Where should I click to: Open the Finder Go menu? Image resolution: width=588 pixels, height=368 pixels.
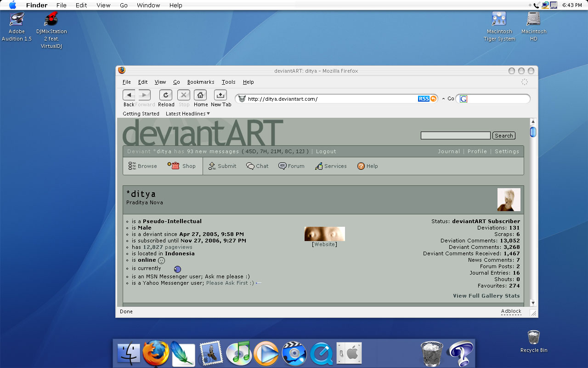(x=124, y=5)
